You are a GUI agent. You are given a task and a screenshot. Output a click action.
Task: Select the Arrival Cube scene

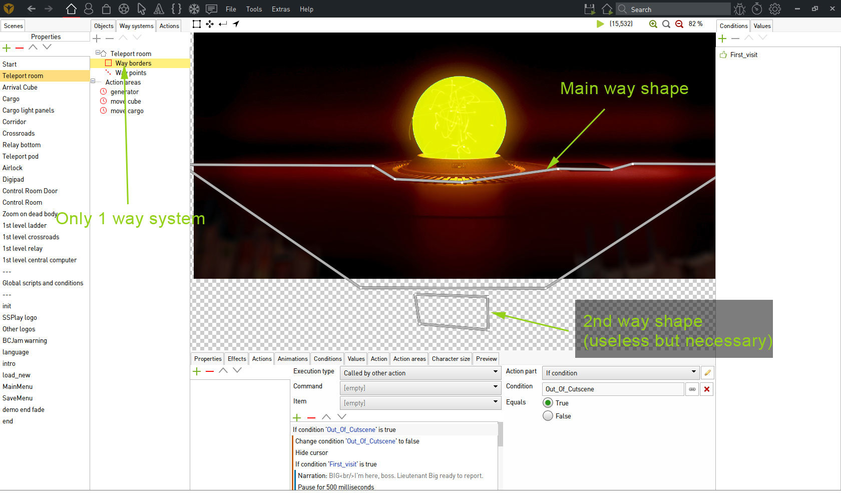[20, 87]
